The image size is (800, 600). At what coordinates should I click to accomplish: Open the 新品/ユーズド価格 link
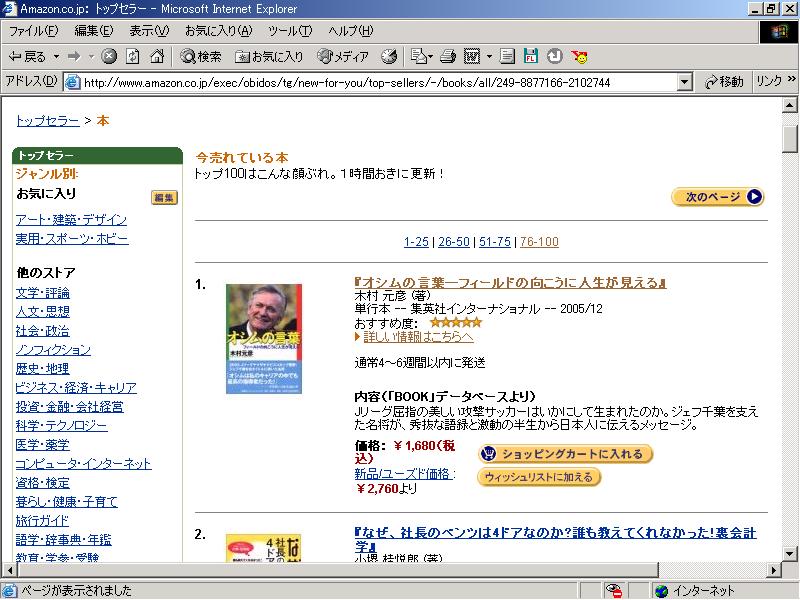(403, 474)
